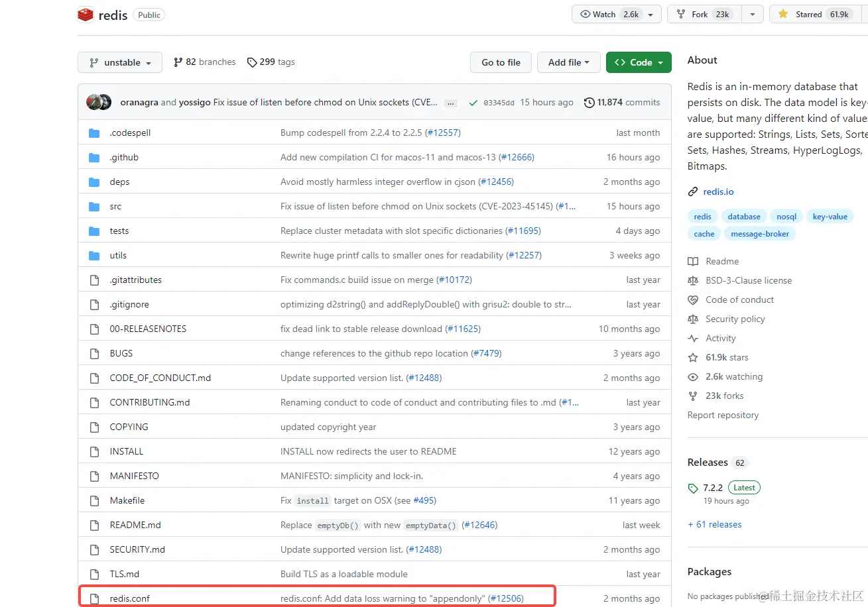Click the red Redis repository logo icon
This screenshot has height=607, width=868.
click(86, 15)
